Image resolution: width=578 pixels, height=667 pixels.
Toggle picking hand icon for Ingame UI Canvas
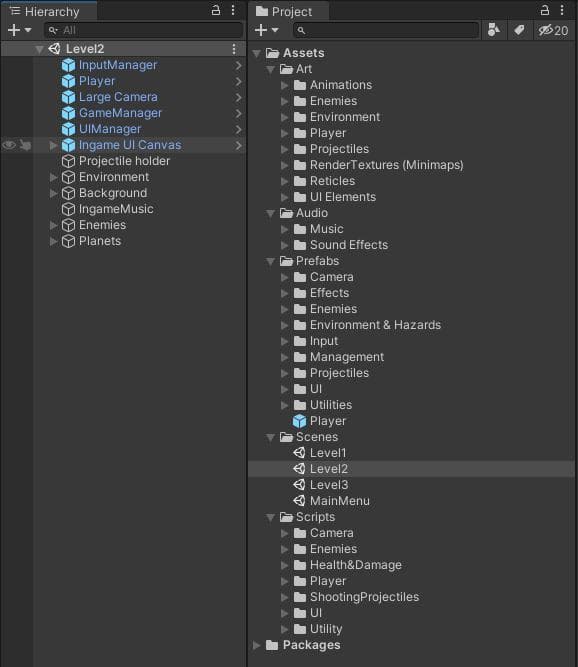25,145
